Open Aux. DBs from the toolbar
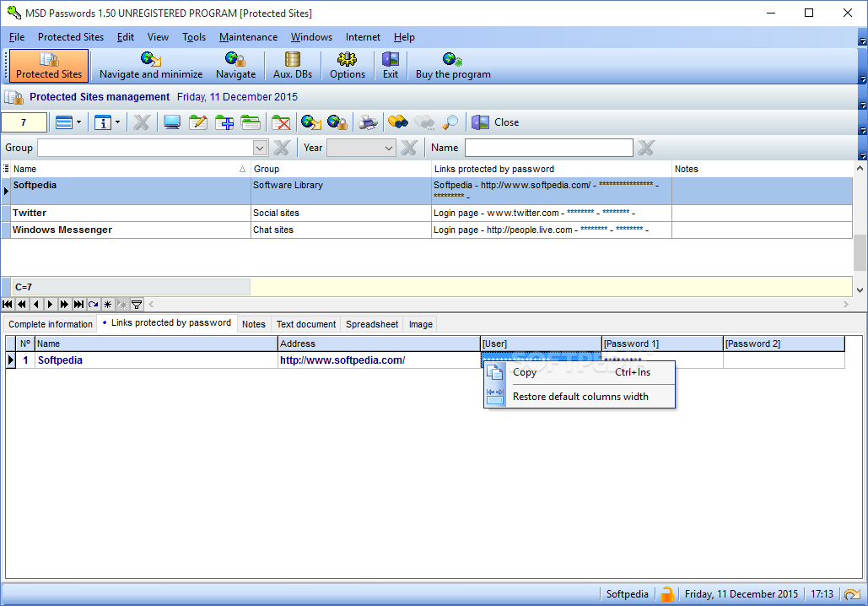This screenshot has height=606, width=868. 292,66
